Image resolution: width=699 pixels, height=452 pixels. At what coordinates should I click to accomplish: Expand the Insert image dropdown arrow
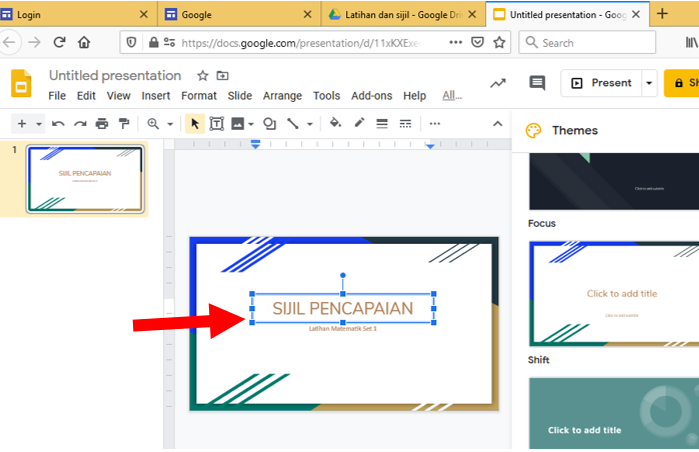pyautogui.click(x=251, y=124)
